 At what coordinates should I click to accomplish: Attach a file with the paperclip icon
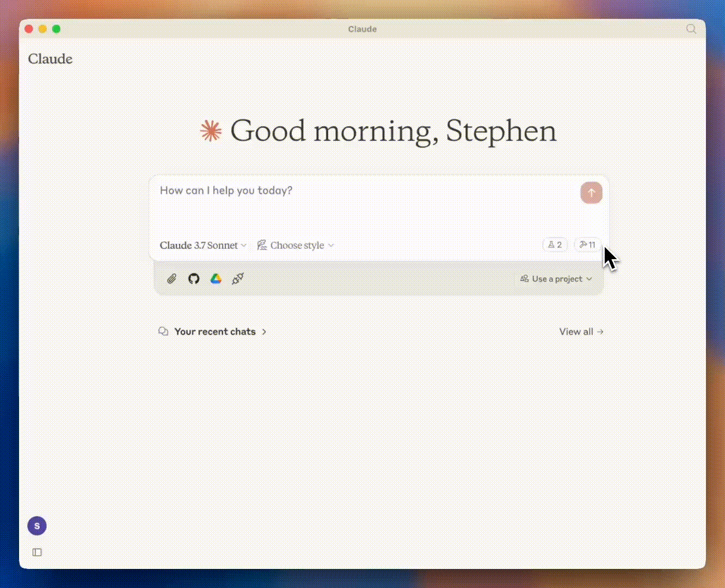[171, 279]
